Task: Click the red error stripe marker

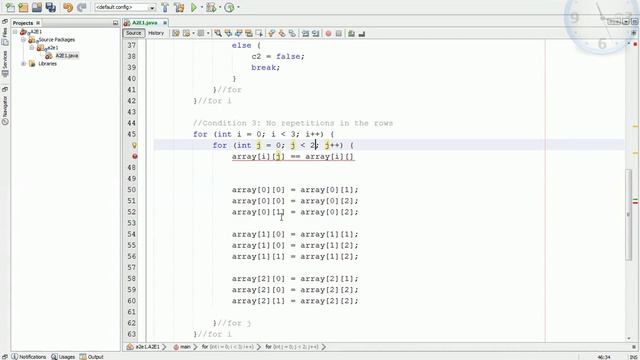Action: click(635, 203)
